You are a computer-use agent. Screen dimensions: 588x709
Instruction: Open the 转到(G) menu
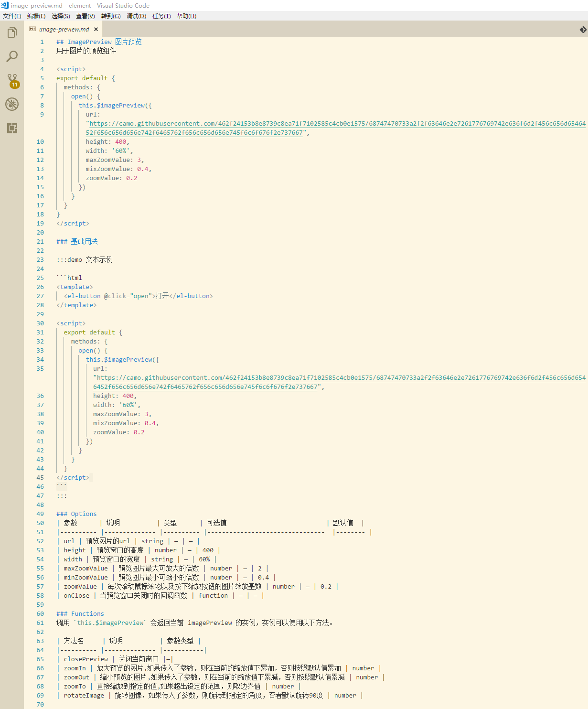[x=111, y=16]
